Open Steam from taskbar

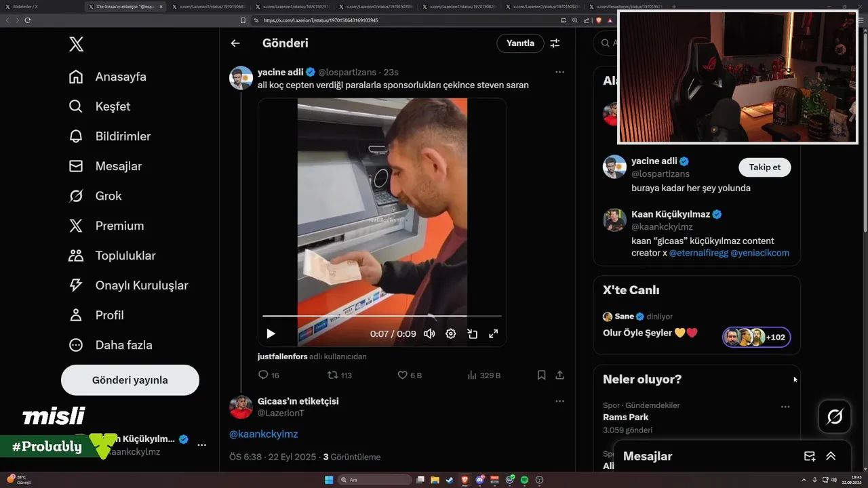[449, 480]
